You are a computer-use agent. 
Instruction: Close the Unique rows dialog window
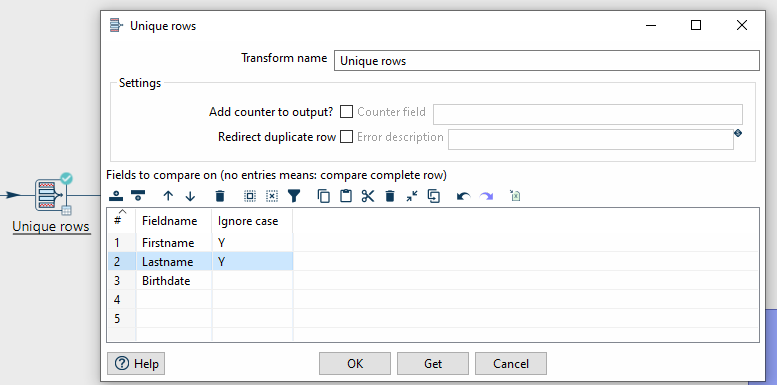coord(741,25)
